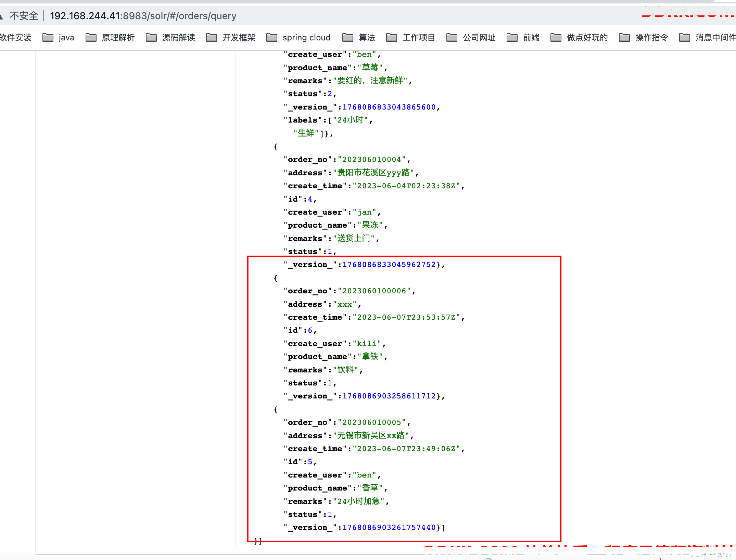The image size is (736, 560).
Task: Click create_time value 2023-06-07T23:53:57Z
Action: coord(406,317)
